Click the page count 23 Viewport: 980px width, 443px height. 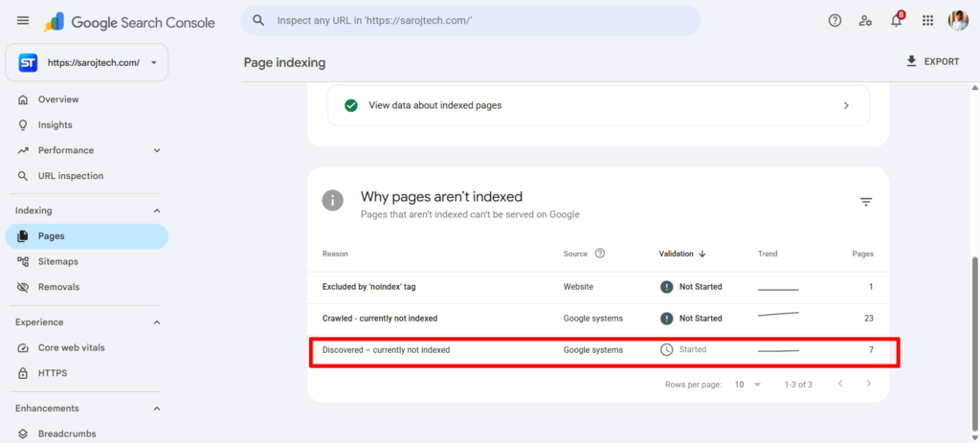(869, 319)
